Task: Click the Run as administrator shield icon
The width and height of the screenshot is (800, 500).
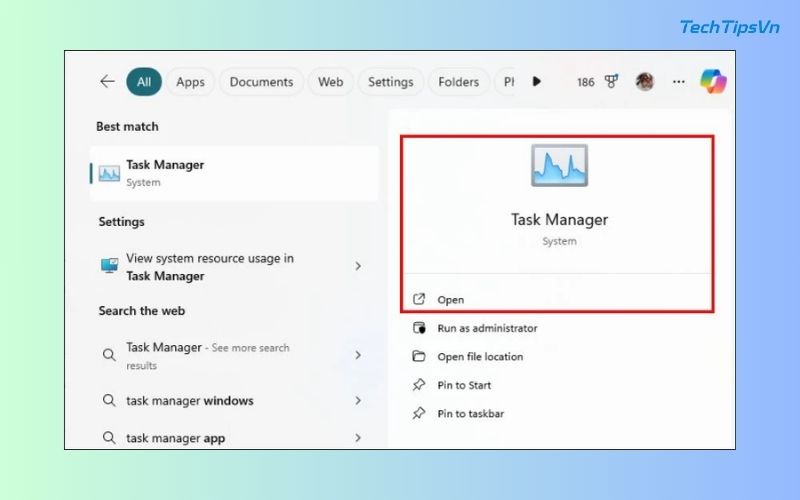Action: [x=419, y=328]
